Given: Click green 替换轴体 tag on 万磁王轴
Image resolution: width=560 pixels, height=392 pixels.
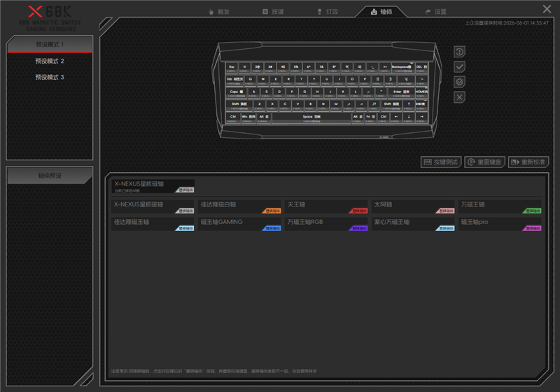Looking at the screenshot, I should (x=532, y=211).
